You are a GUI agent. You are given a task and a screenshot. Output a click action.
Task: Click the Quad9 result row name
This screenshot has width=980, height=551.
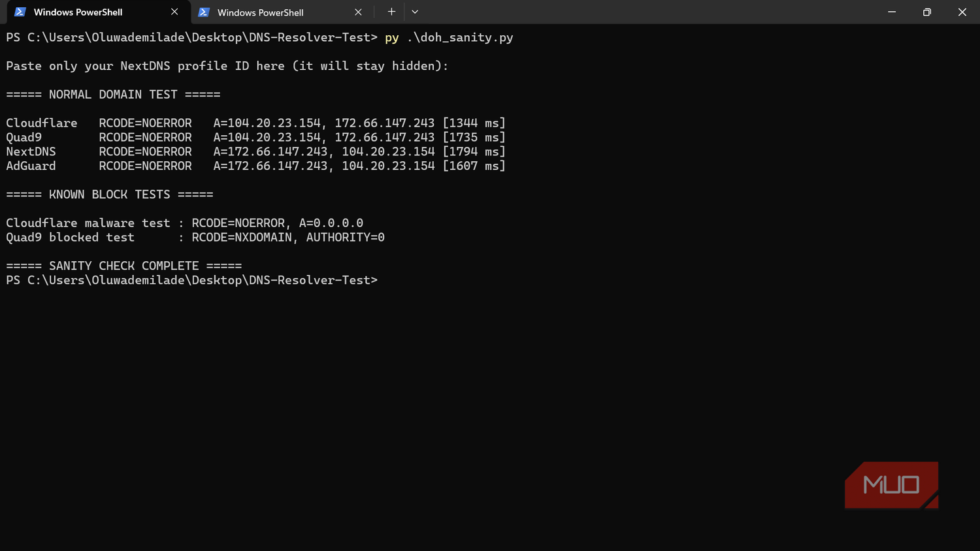[x=24, y=138]
